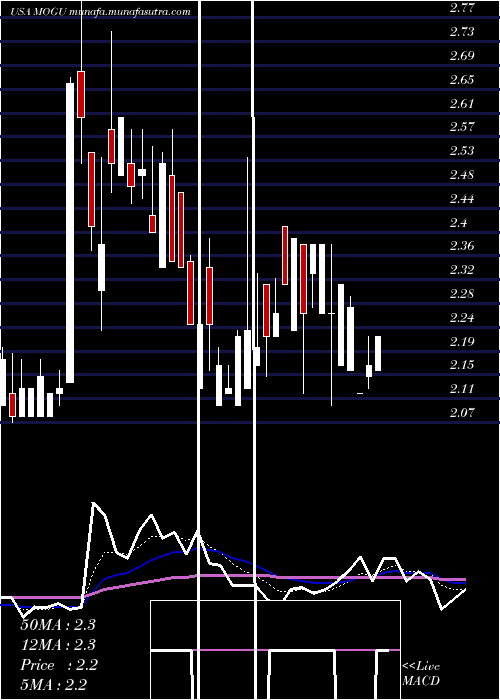Screen dimensions: 500x700
Task: Click the 'USA MOGU munafa.munafasutra.com' header text
Action: [x=100, y=12]
